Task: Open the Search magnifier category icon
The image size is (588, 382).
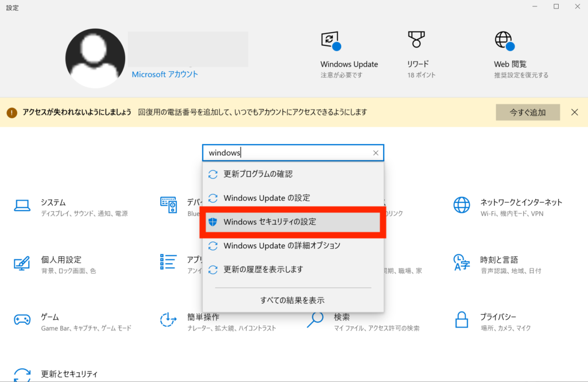Action: (315, 319)
